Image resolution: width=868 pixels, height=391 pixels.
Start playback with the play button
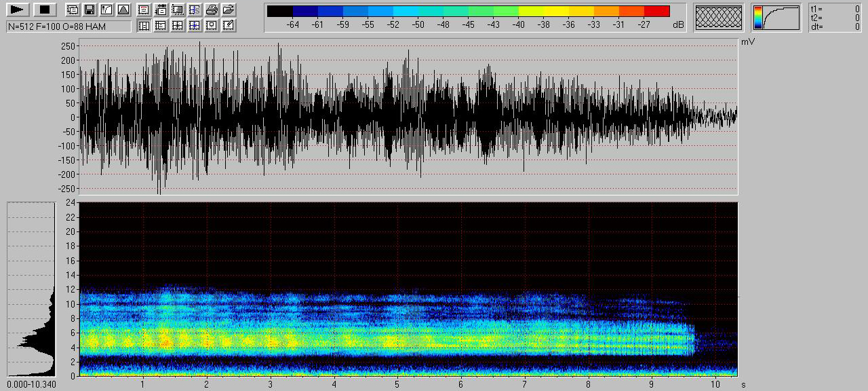18,10
